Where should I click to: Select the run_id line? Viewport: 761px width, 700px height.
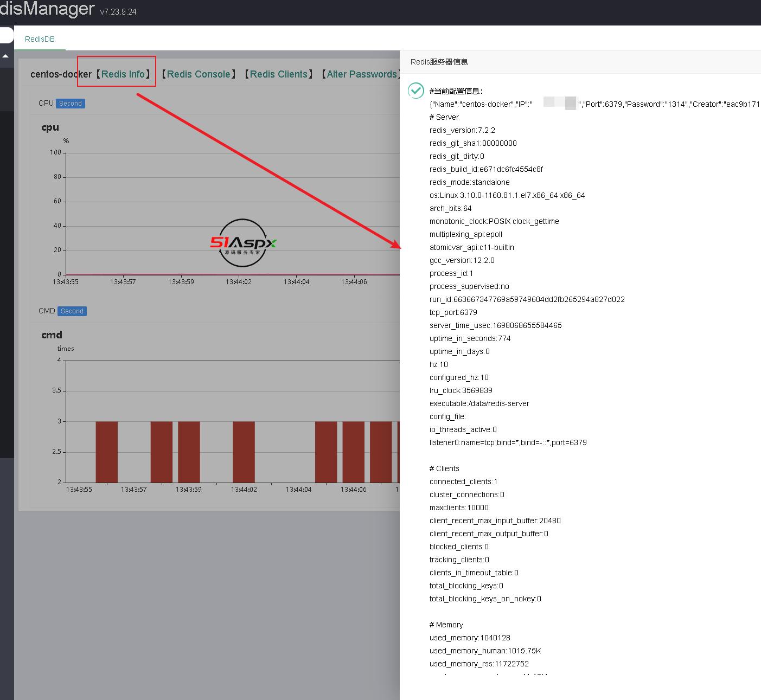coord(527,299)
